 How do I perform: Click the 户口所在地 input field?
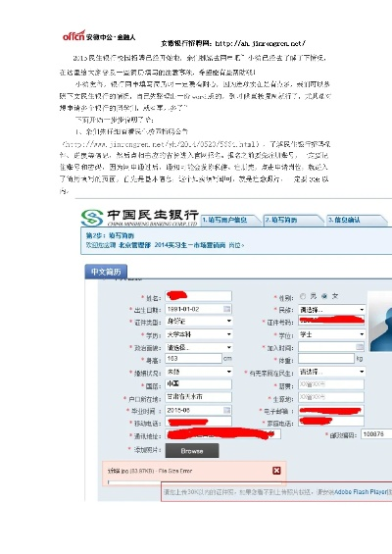tap(199, 397)
